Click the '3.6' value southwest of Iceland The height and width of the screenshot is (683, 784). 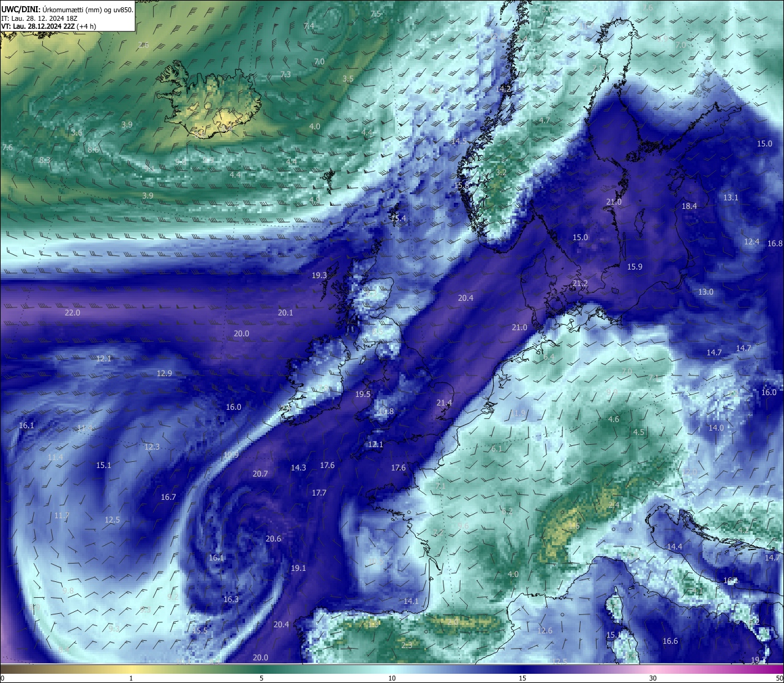(77, 132)
